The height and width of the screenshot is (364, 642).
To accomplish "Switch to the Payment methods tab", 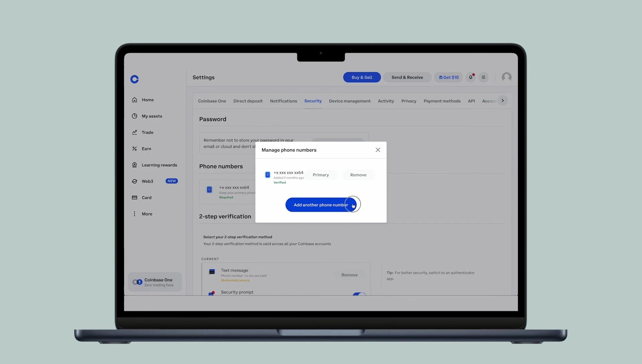I will [442, 101].
